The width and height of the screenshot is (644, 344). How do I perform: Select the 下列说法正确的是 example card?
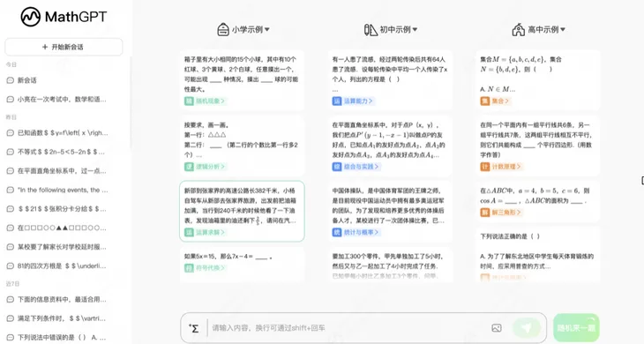pos(537,255)
